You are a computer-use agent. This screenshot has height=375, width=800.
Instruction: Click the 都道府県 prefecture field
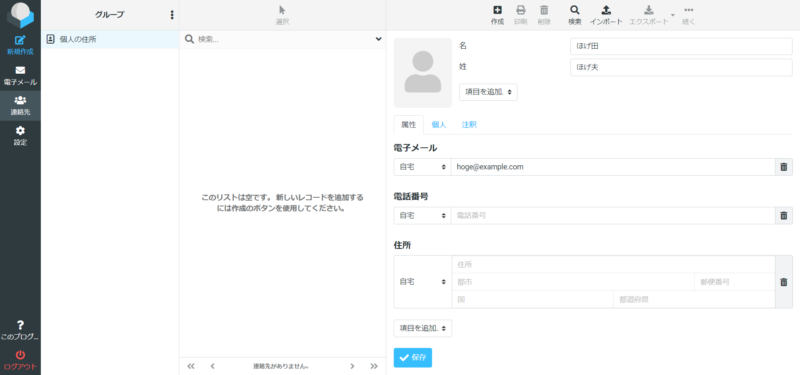694,299
